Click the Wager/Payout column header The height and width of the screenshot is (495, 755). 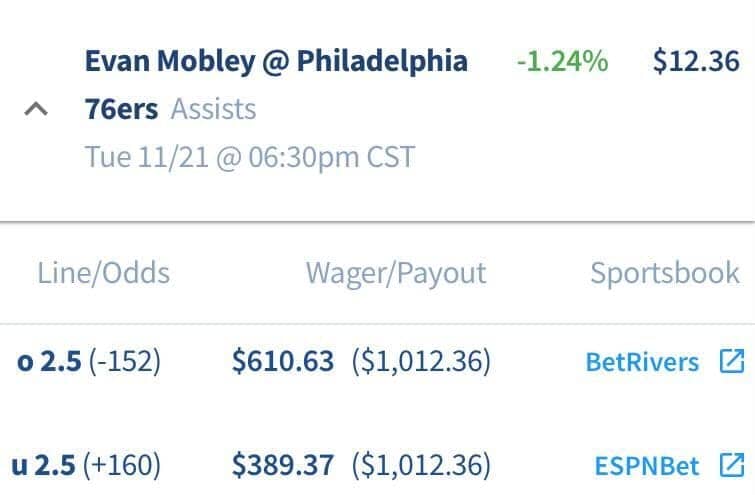tap(396, 274)
